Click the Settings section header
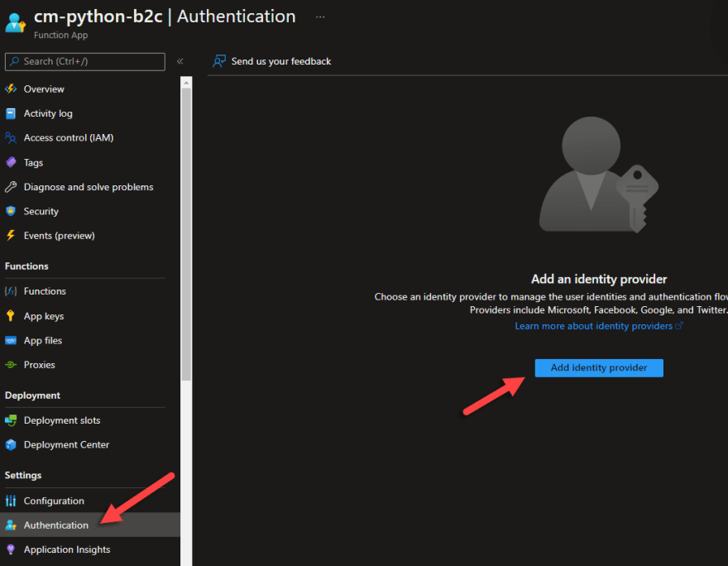728x566 pixels. point(23,476)
